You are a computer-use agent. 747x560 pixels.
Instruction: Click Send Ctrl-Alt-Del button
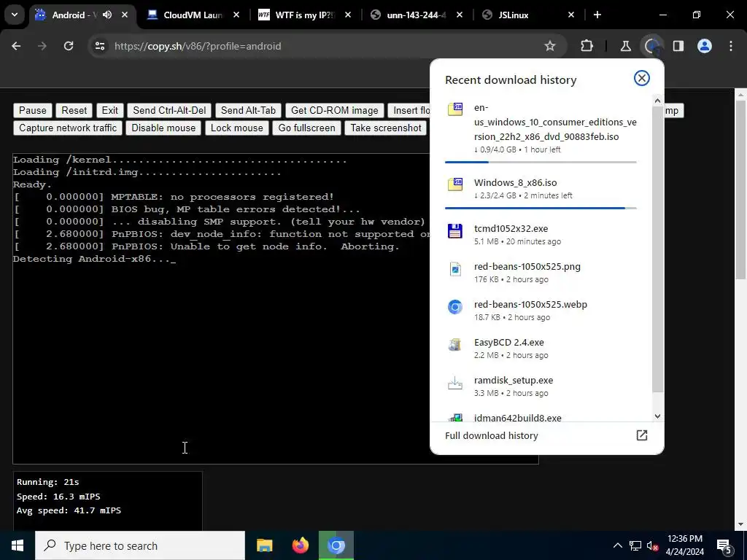(x=169, y=111)
